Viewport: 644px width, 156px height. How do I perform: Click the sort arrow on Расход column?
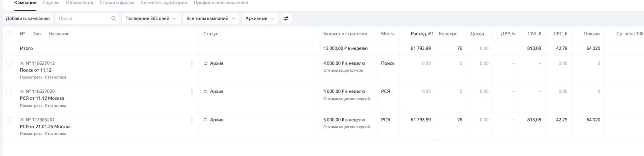[x=433, y=34]
